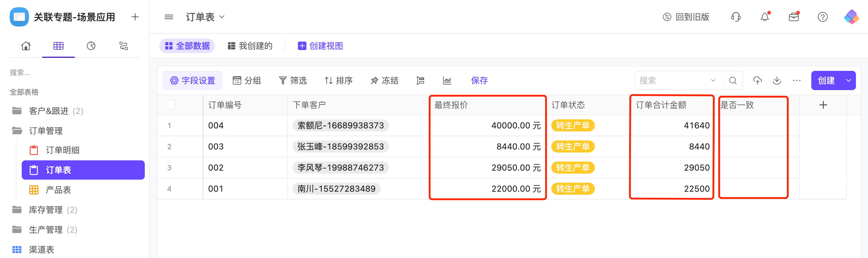Click 回到旧版 to return to old version
The image size is (868, 258).
686,17
